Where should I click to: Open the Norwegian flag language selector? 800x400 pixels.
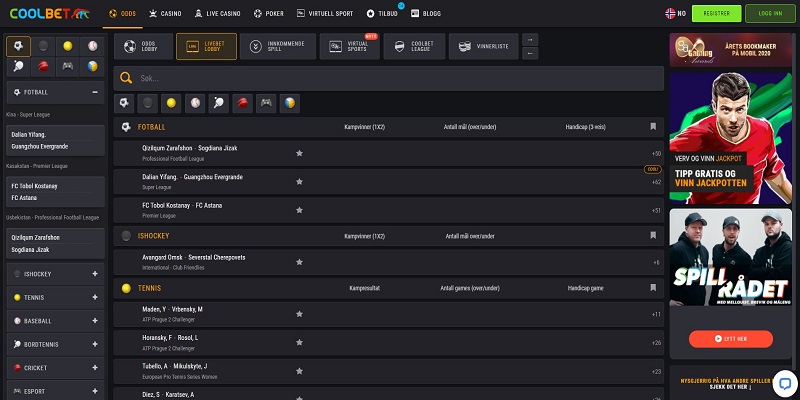[x=676, y=14]
